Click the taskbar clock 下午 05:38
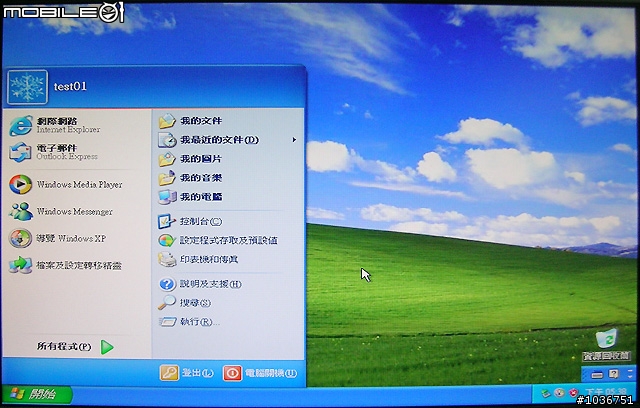This screenshot has width=640, height=408. (605, 392)
